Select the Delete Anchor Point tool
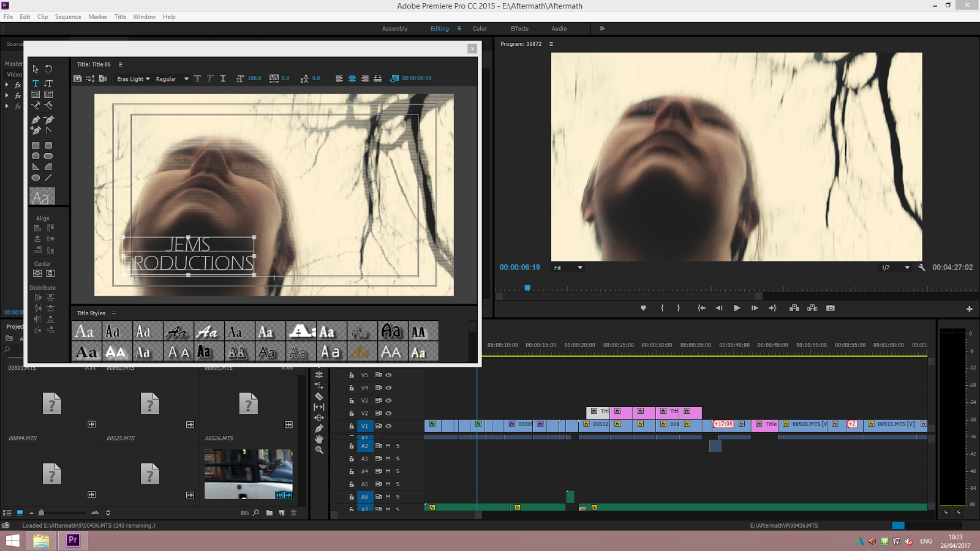 pyautogui.click(x=48, y=119)
